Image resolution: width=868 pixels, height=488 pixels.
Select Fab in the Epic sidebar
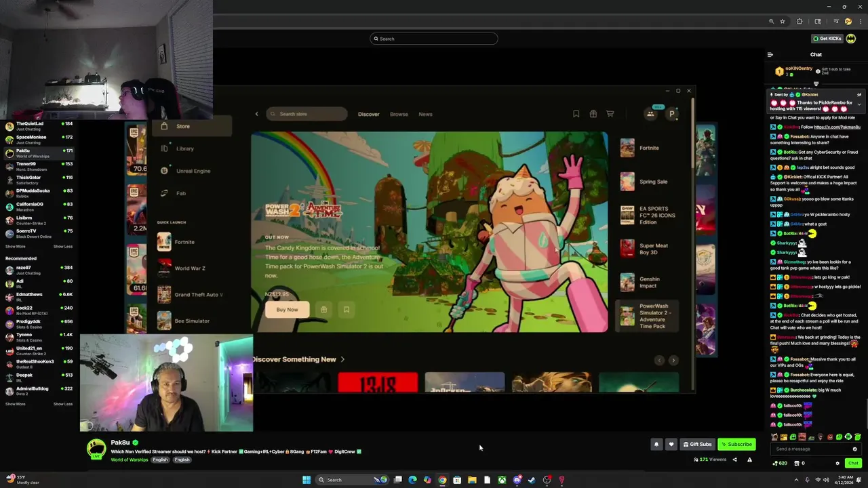[193, 193]
